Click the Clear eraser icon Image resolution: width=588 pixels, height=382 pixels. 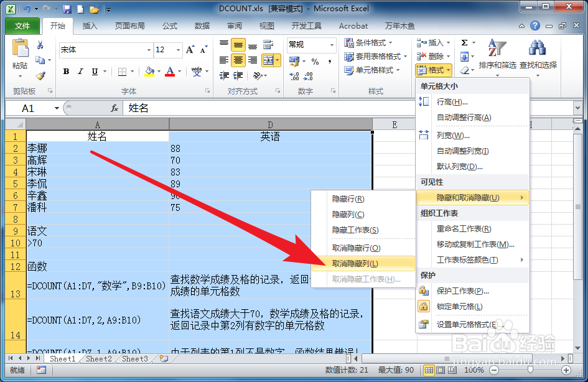(465, 70)
